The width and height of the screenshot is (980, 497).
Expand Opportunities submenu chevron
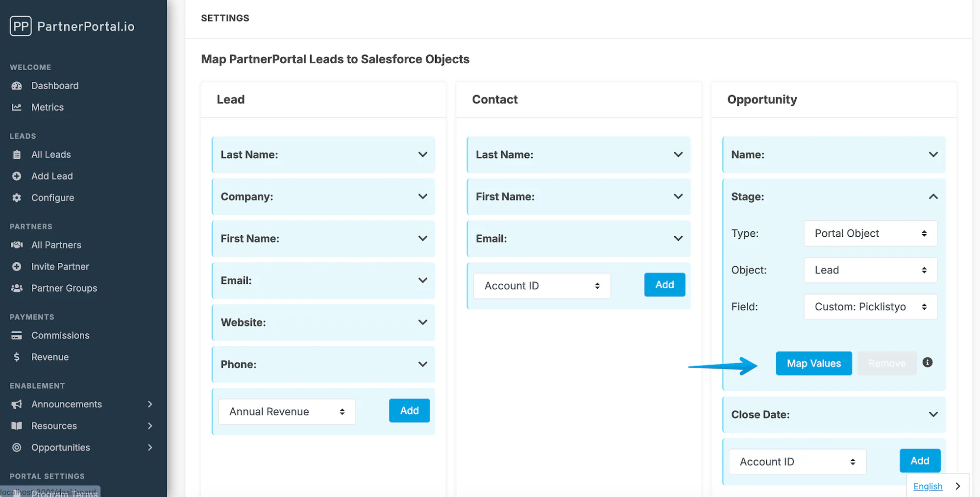tap(150, 447)
